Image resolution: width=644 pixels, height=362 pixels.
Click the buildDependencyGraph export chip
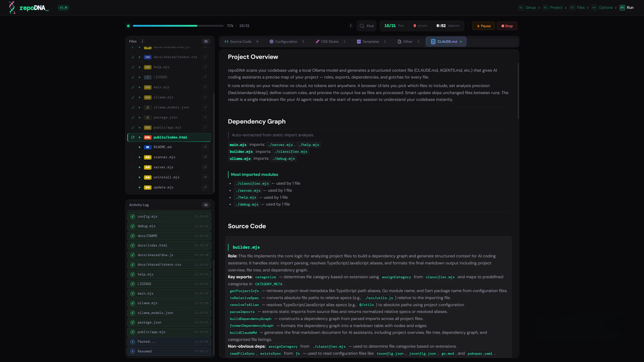[250, 319]
